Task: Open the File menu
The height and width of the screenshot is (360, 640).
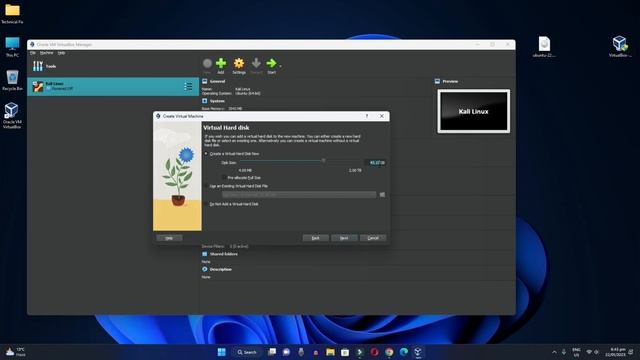Action: 33,53
